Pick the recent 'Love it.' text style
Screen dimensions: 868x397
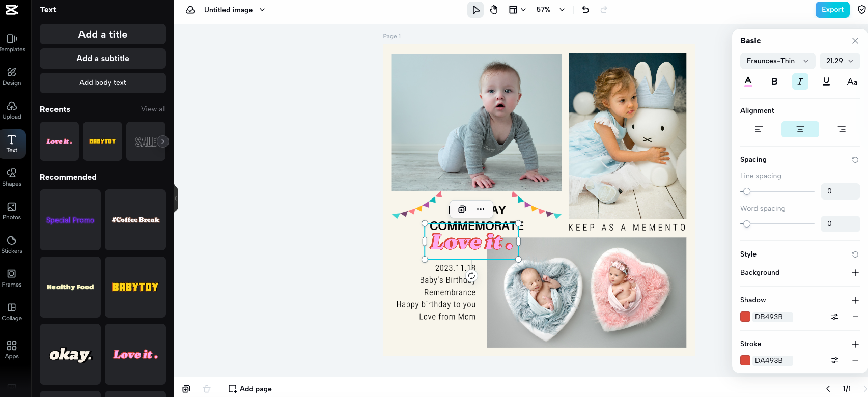pyautogui.click(x=59, y=141)
